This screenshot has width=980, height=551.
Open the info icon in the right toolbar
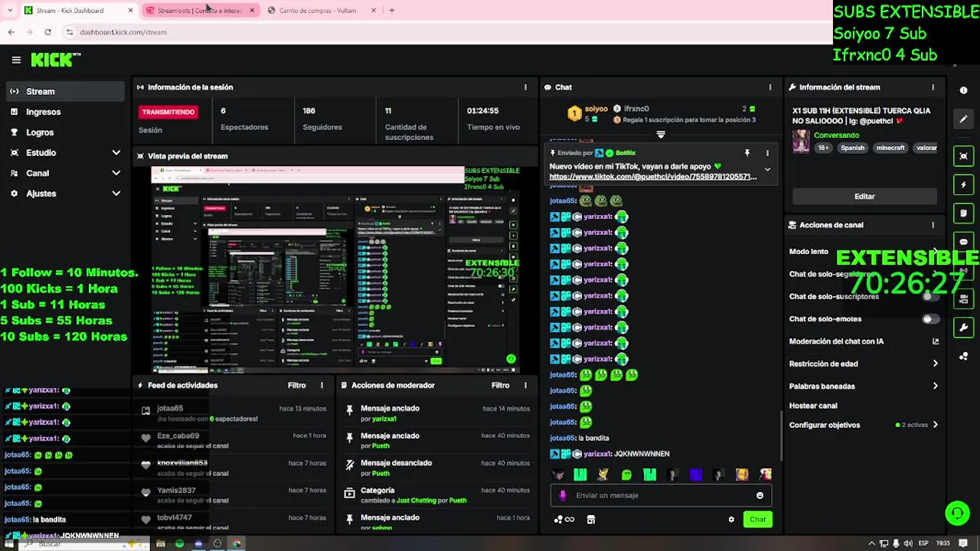click(x=963, y=90)
